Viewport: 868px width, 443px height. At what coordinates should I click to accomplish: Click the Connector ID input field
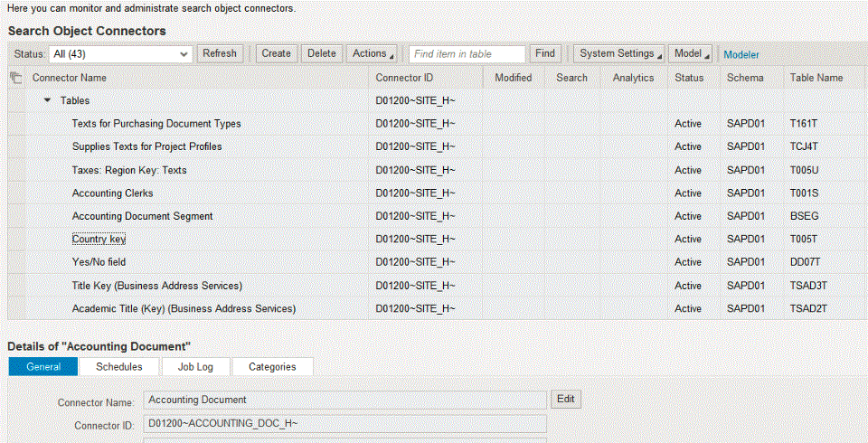(344, 424)
